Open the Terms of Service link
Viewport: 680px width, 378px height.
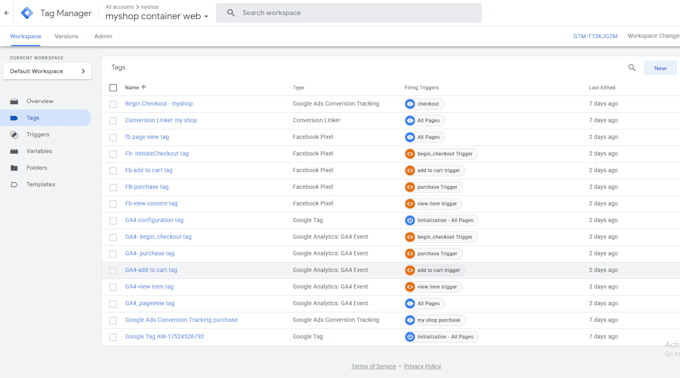pos(373,367)
